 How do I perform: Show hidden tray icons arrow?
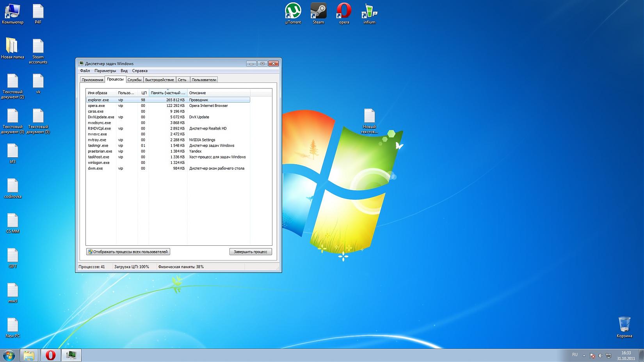pos(584,355)
